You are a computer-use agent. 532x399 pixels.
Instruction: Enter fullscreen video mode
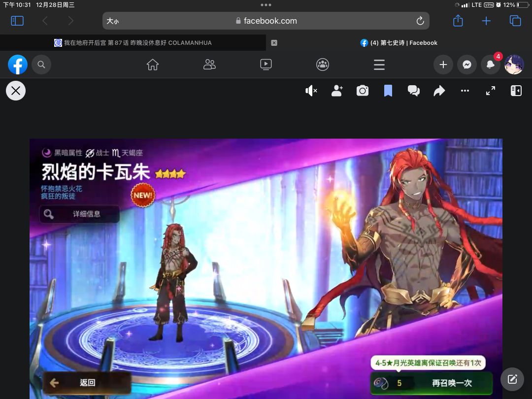coord(490,91)
